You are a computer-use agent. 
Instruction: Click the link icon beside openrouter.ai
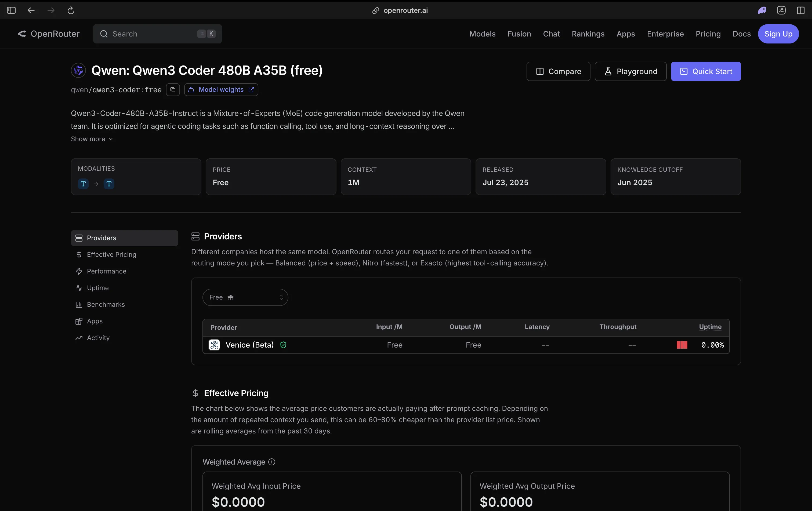tap(376, 10)
